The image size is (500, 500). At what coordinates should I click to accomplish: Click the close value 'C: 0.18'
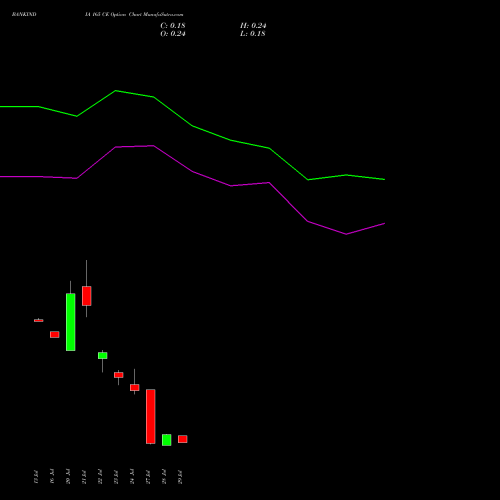coord(173,26)
